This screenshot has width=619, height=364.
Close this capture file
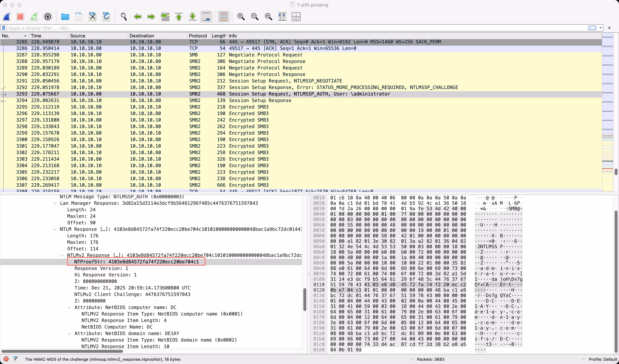(x=93, y=17)
